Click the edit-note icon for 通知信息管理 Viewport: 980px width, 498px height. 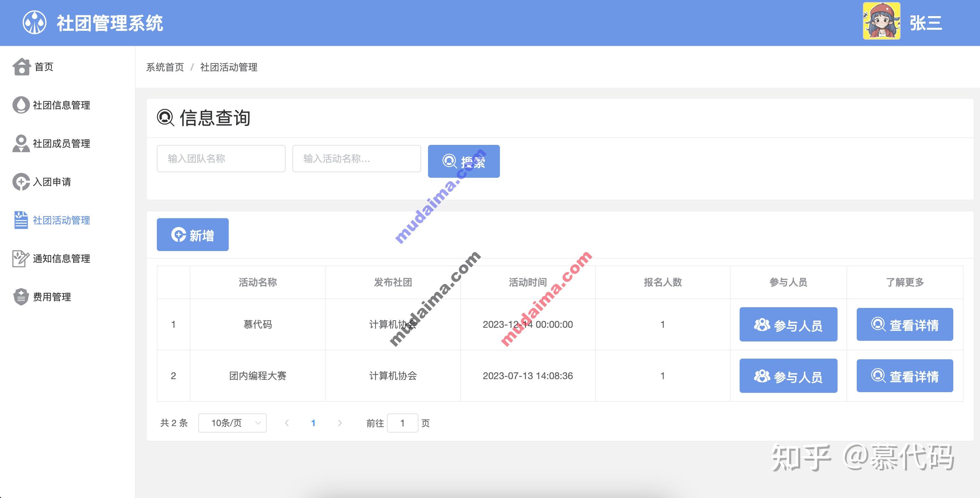pos(21,259)
